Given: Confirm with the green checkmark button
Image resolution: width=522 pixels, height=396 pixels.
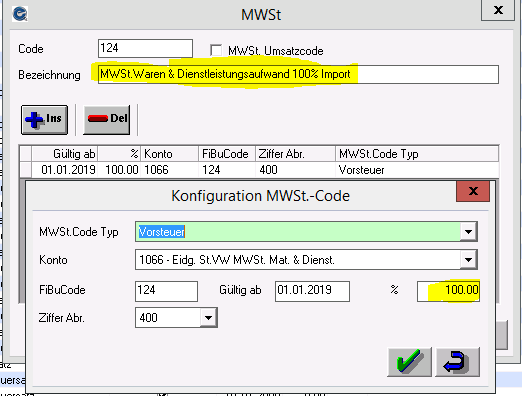Looking at the screenshot, I should pos(409,362).
